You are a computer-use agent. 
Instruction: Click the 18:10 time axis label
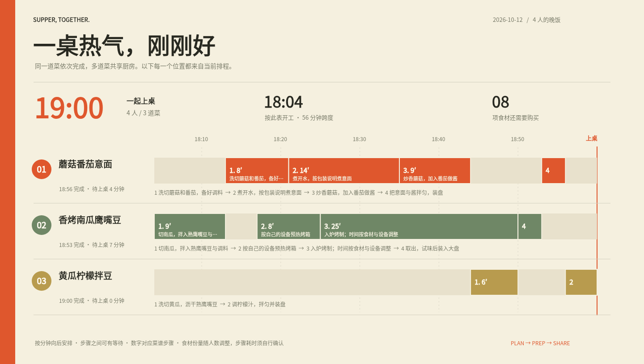coord(201,139)
